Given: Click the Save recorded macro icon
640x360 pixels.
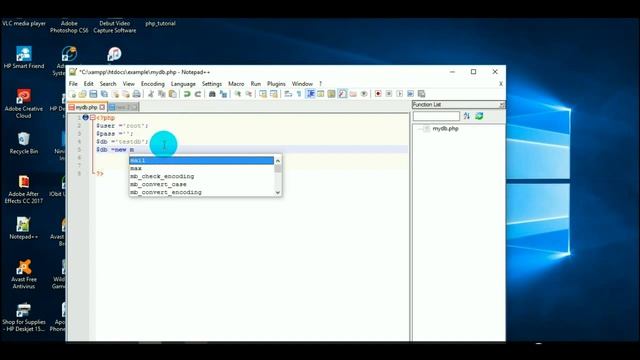Looking at the screenshot, I should [x=422, y=94].
